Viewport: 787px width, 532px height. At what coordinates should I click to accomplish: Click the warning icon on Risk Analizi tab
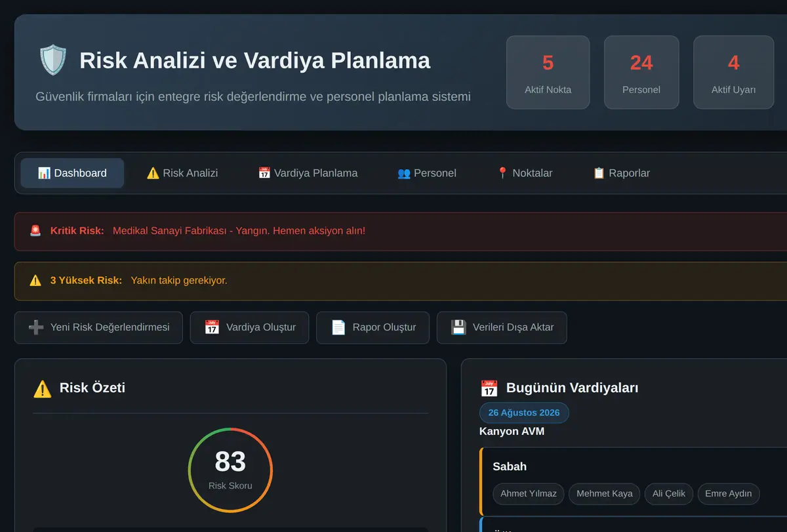[x=153, y=173]
